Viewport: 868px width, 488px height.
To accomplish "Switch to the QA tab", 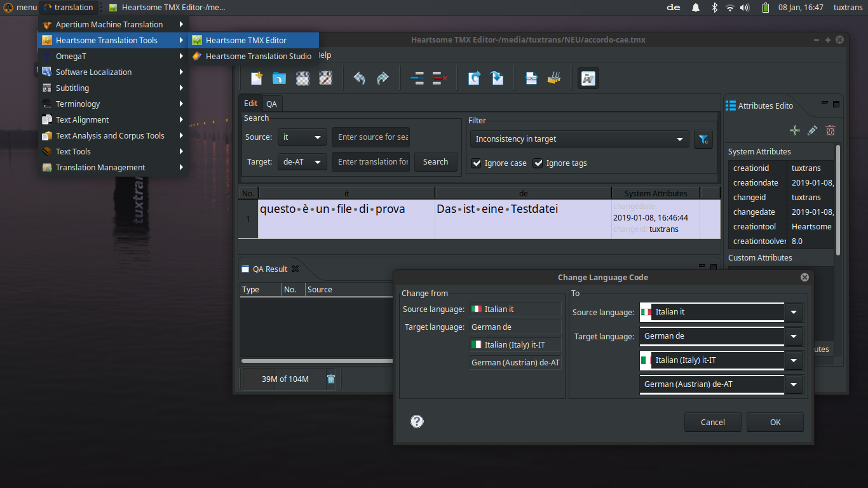I will pyautogui.click(x=271, y=104).
